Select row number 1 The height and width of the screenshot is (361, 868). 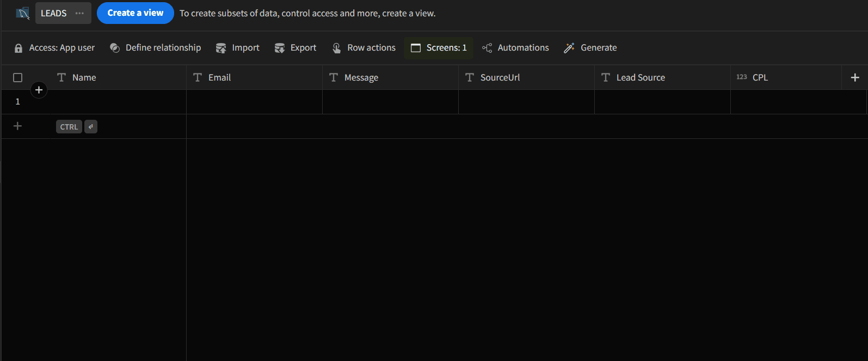pyautogui.click(x=18, y=102)
